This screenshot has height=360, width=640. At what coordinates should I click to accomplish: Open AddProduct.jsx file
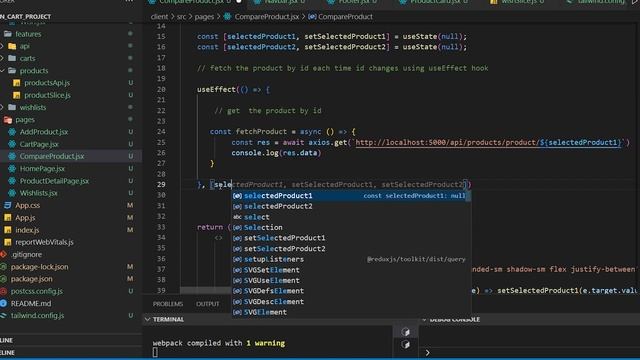(44, 132)
